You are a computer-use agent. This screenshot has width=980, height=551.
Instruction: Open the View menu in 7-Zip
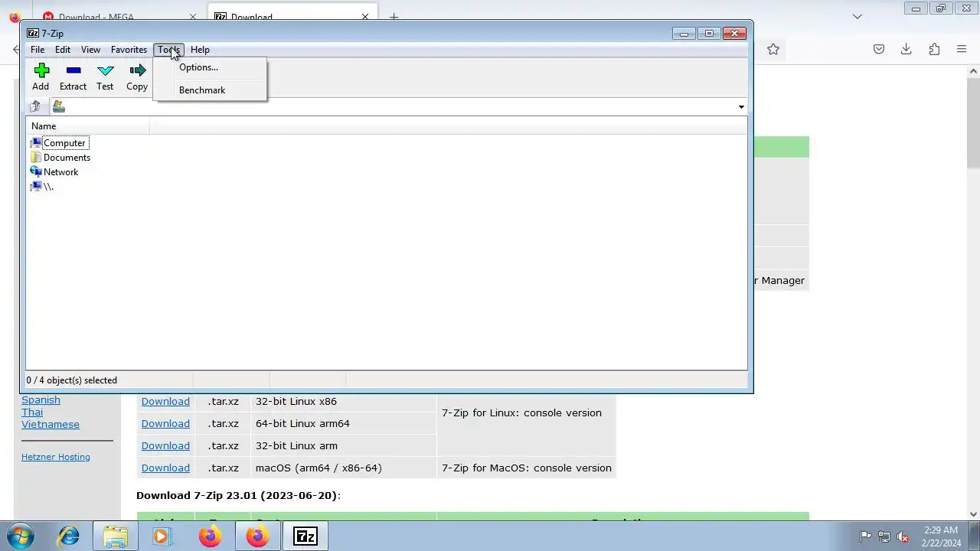pyautogui.click(x=90, y=50)
